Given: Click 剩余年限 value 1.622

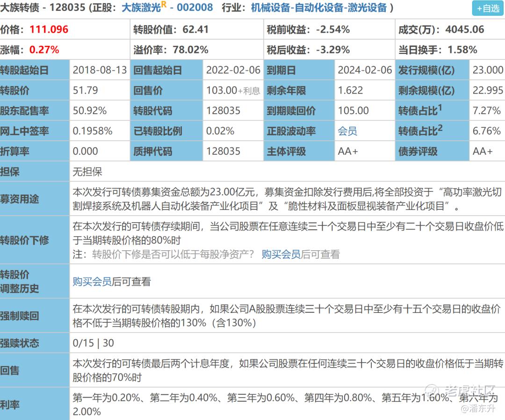Looking at the screenshot, I should tap(350, 90).
